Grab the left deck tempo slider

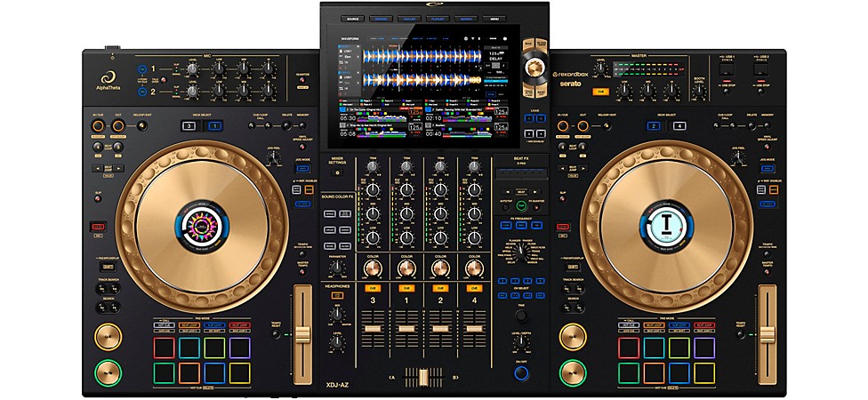302,335
